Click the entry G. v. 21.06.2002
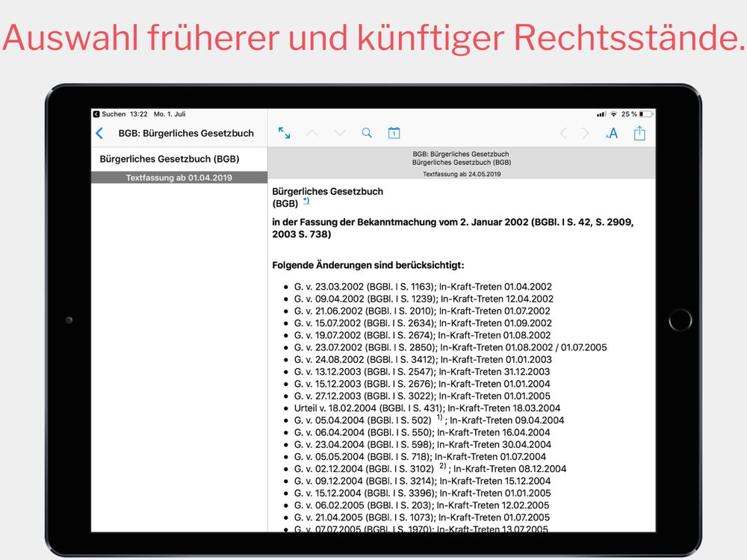Viewport: 747px width, 560px height. 422,311
